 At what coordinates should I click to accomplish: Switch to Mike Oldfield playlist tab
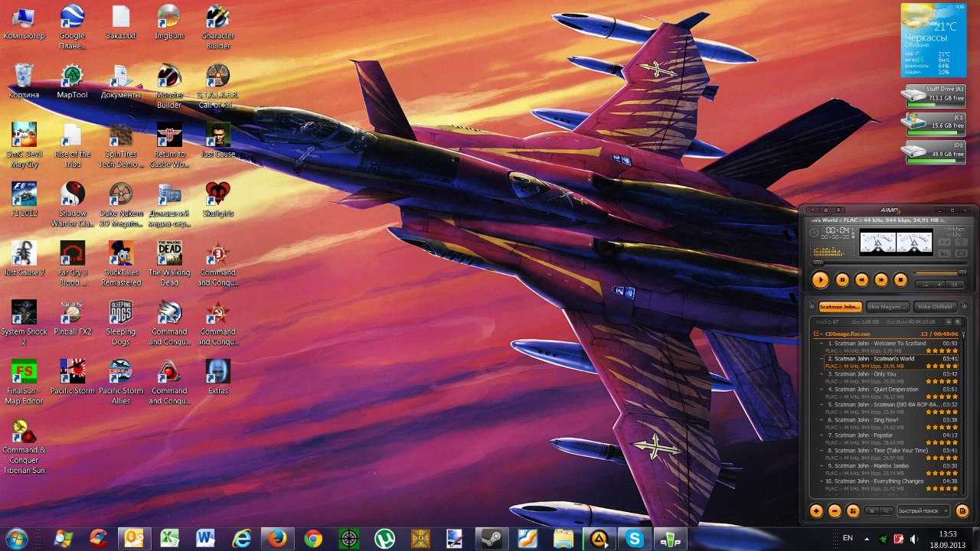[935, 307]
